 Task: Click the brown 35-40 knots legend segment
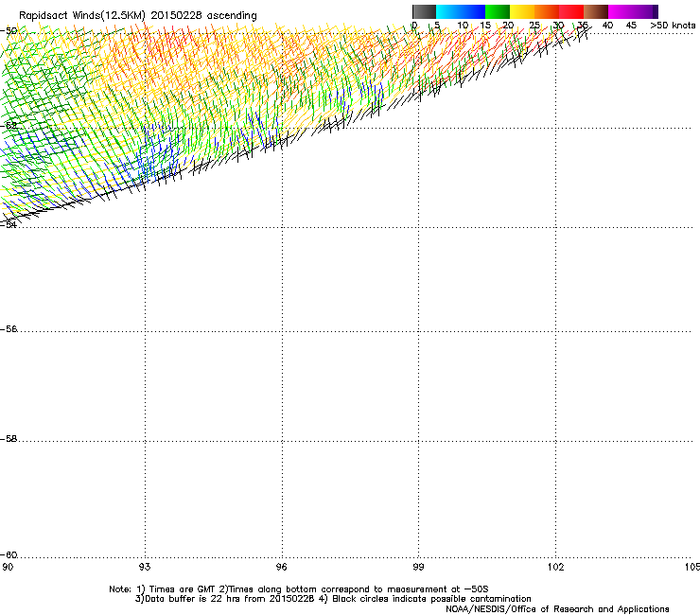click(596, 11)
